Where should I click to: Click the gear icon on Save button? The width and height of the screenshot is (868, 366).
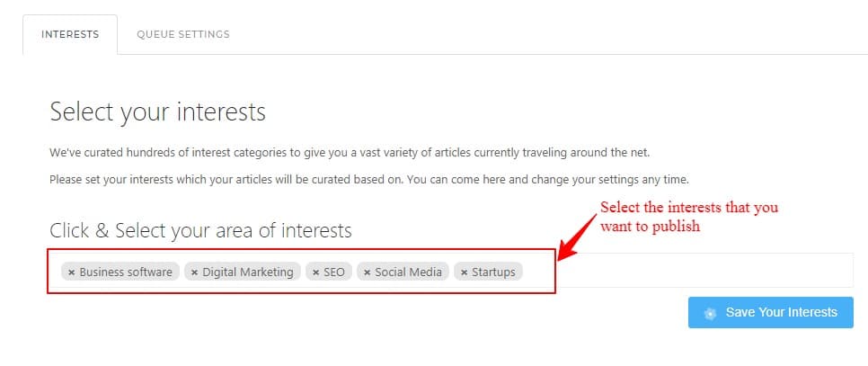tap(710, 314)
